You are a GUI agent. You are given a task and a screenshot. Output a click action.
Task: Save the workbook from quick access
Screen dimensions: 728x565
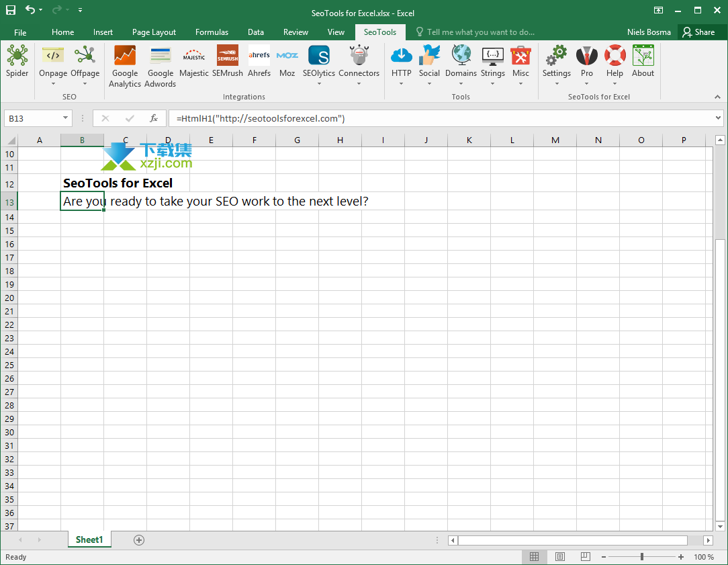[x=11, y=10]
